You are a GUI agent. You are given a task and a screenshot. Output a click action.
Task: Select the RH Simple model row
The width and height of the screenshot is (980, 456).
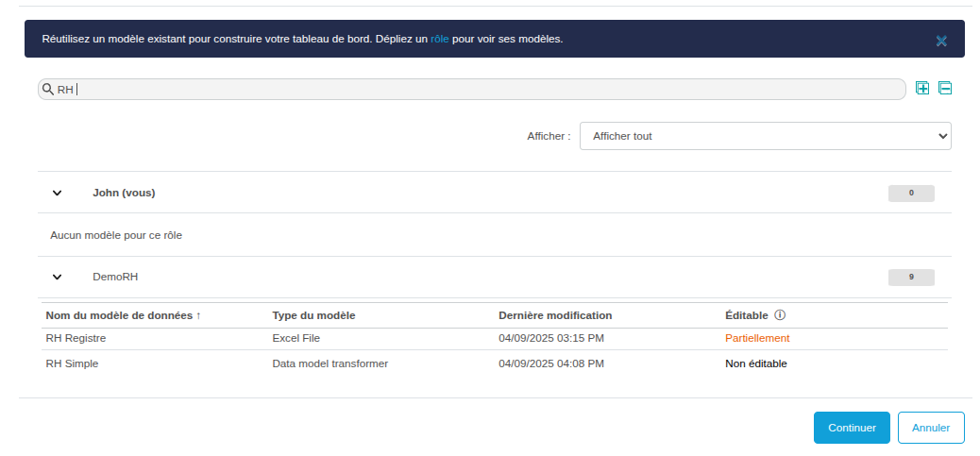72,363
